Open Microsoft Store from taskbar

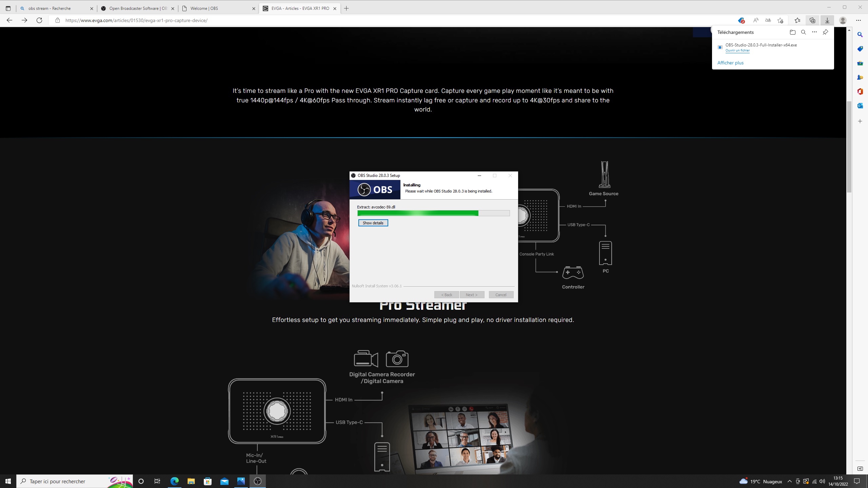[208, 481]
